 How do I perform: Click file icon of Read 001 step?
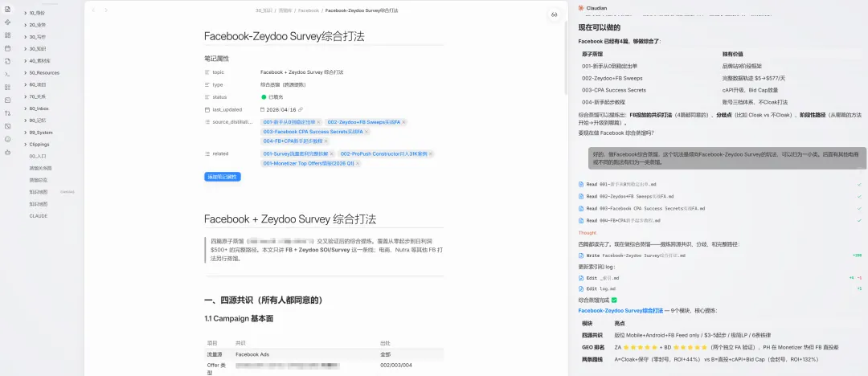pos(581,184)
